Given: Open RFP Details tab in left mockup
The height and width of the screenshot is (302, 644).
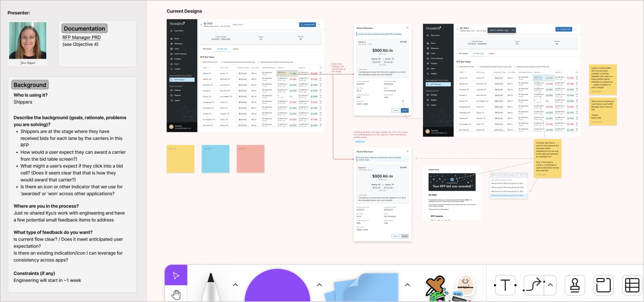Looking at the screenshot, I should (207, 49).
